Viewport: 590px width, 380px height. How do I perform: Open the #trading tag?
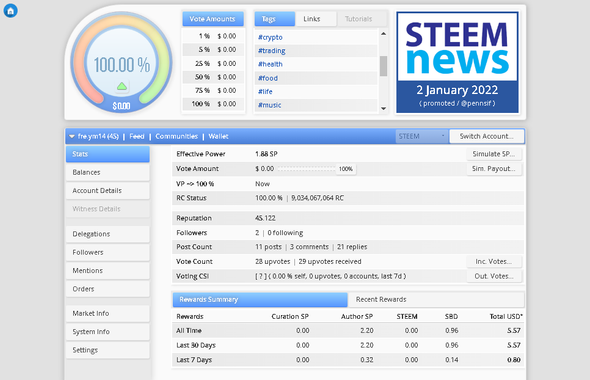[x=272, y=51]
